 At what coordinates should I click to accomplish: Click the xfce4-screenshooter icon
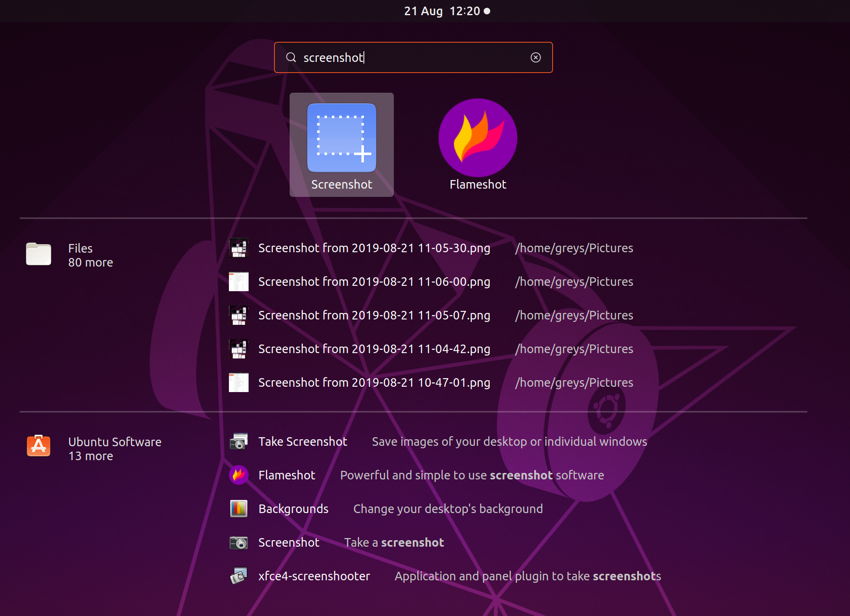click(x=239, y=576)
